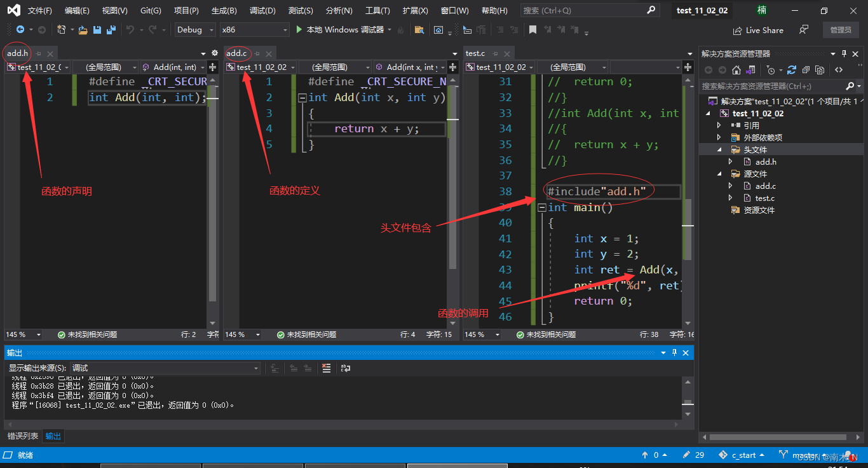Open the 编辑(E) menu

coord(77,11)
